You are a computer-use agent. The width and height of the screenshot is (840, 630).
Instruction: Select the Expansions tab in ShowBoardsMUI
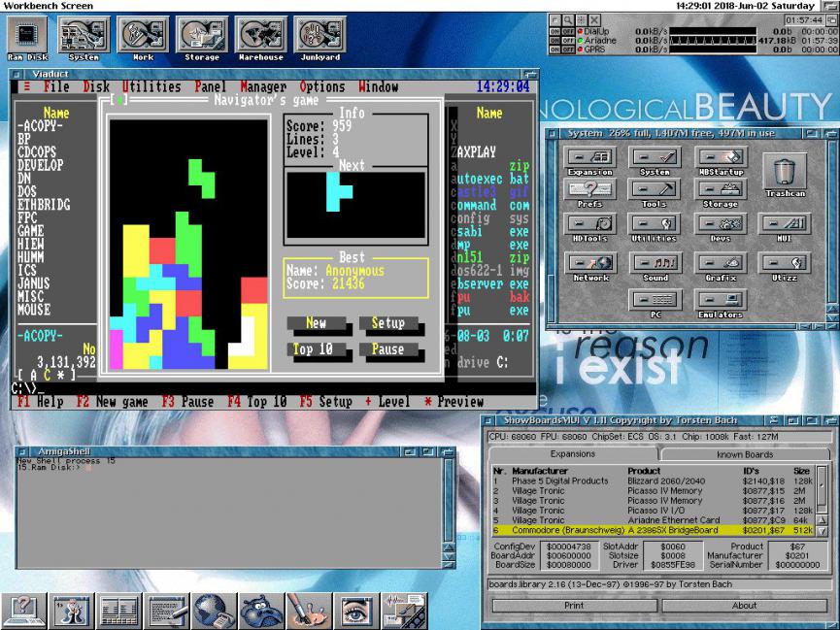pyautogui.click(x=573, y=454)
